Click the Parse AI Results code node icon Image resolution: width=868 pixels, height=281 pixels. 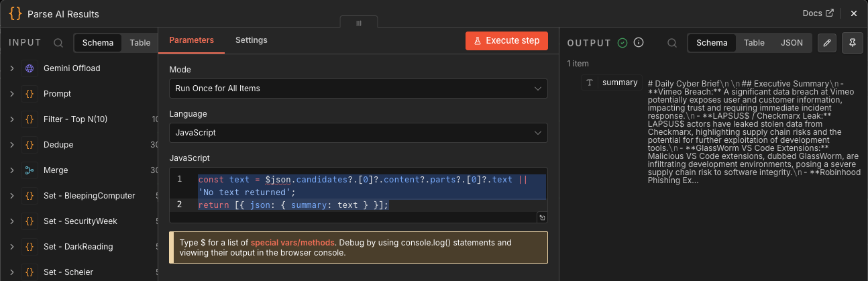click(x=15, y=13)
